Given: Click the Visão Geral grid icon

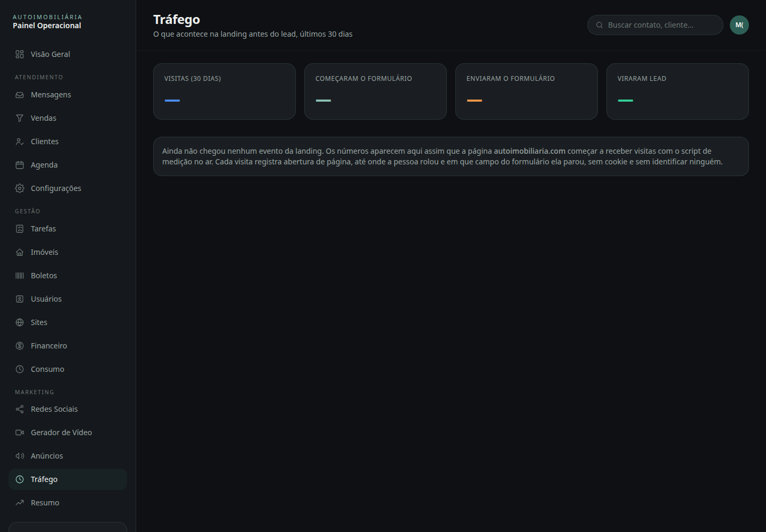Looking at the screenshot, I should pos(20,54).
